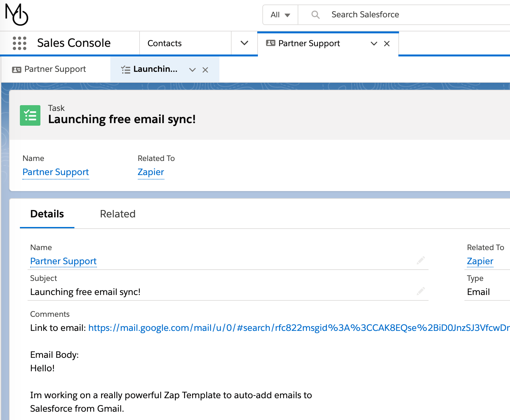
Task: Click the Email Body: text line
Action: pos(55,355)
